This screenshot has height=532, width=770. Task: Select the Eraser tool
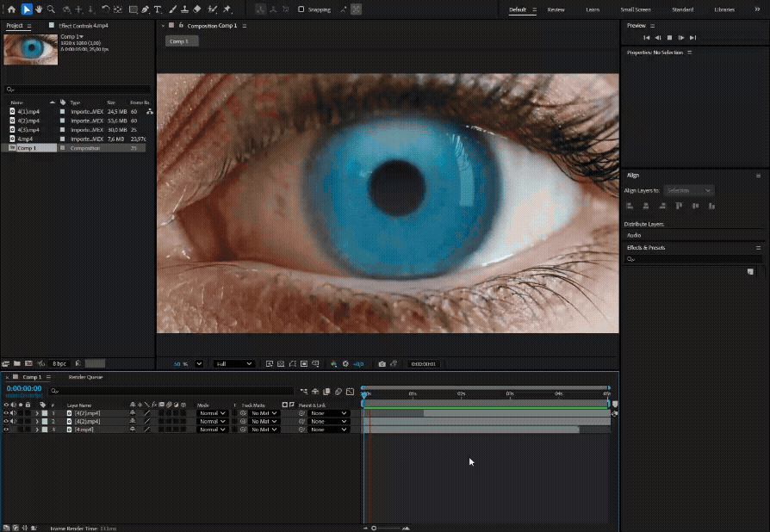click(x=197, y=9)
